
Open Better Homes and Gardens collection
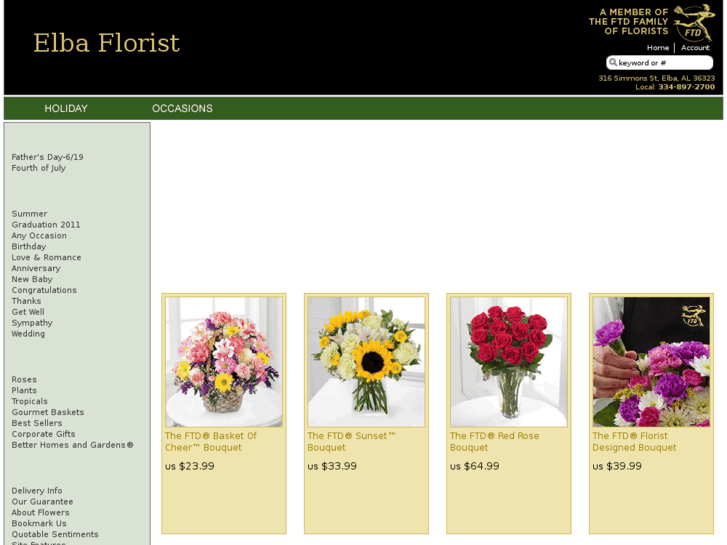(72, 445)
